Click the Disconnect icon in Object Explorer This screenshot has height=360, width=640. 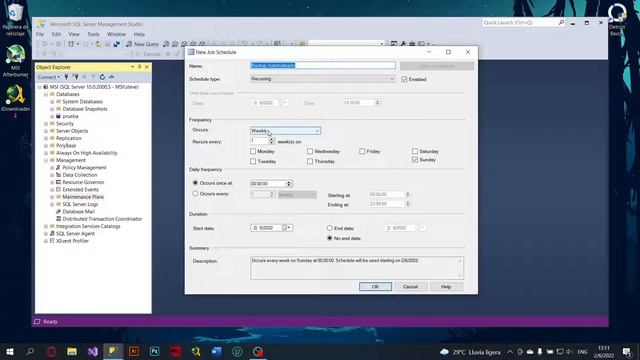(x=76, y=77)
